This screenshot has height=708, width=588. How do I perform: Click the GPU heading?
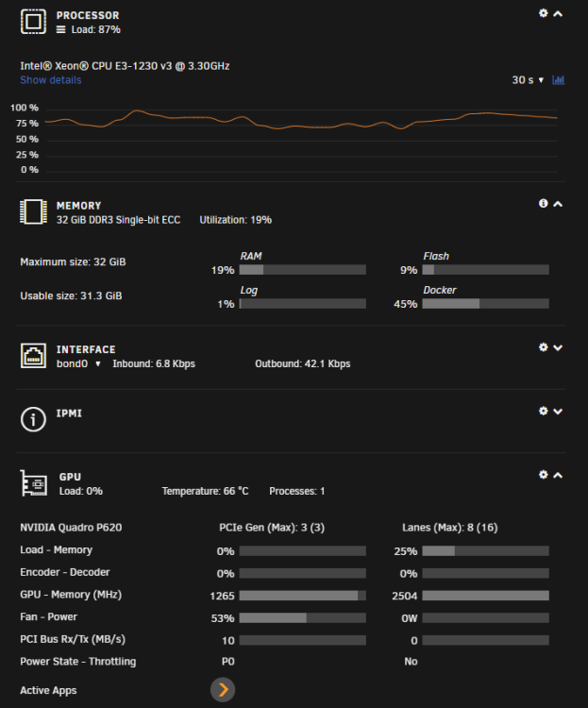coord(70,477)
